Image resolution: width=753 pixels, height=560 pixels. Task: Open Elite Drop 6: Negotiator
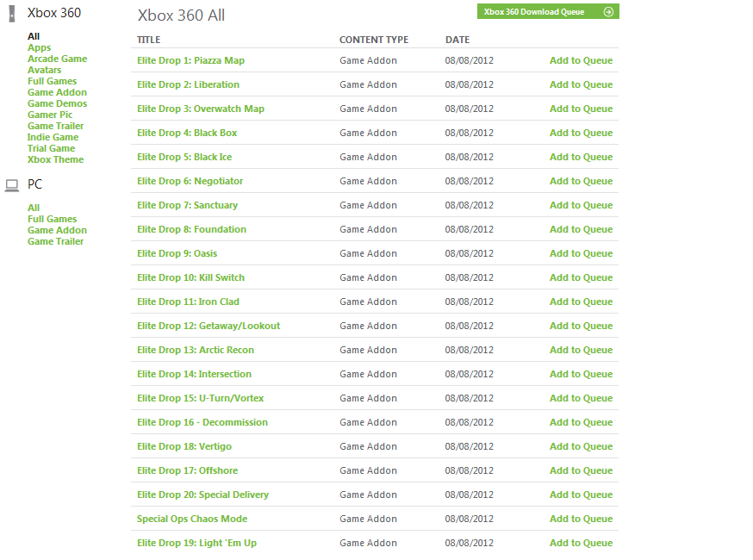click(190, 181)
